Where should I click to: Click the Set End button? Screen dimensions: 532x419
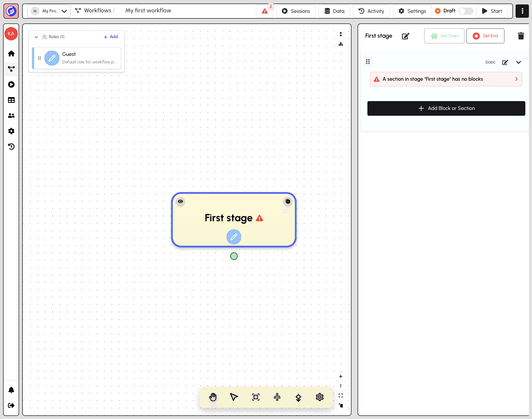pyautogui.click(x=485, y=36)
